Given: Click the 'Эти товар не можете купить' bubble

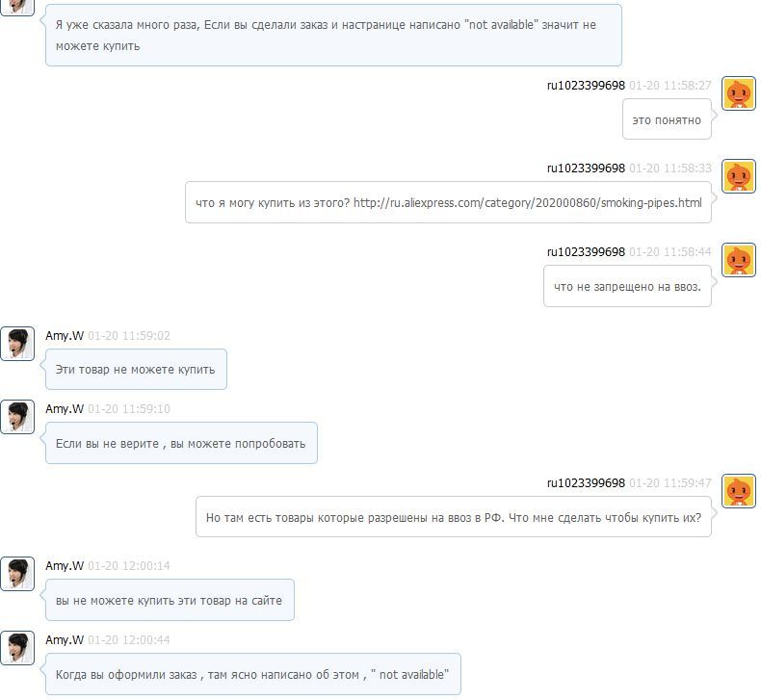Looking at the screenshot, I should coord(136,369).
